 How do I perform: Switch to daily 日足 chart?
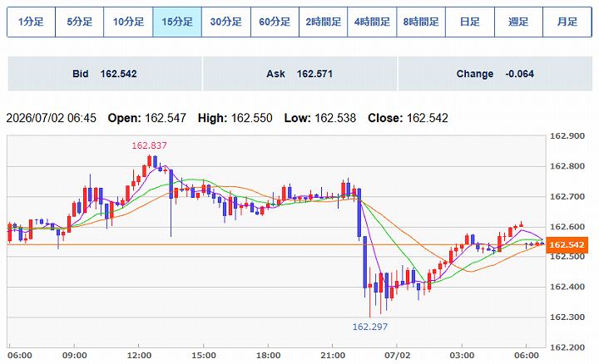click(470, 22)
